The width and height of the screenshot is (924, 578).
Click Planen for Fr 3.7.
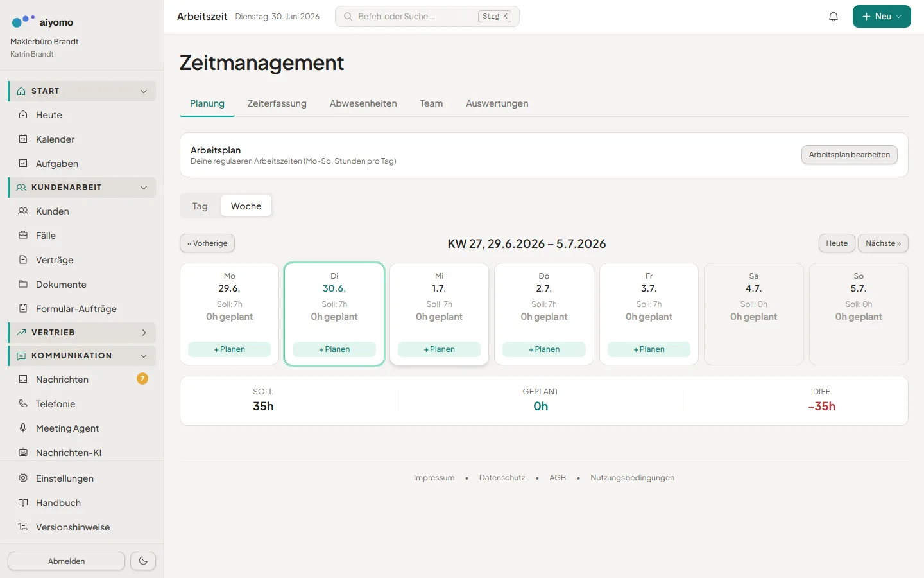(649, 349)
